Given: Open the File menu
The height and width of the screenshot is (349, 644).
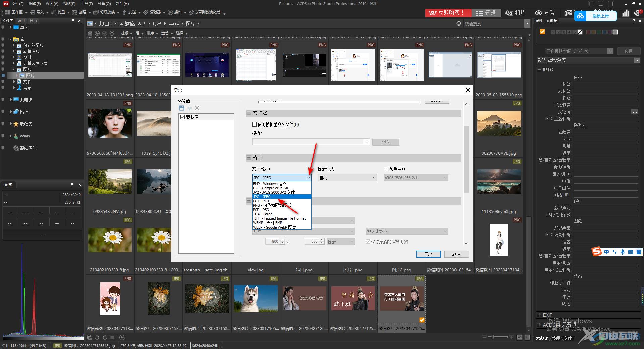Looking at the screenshot, I should click(17, 4).
